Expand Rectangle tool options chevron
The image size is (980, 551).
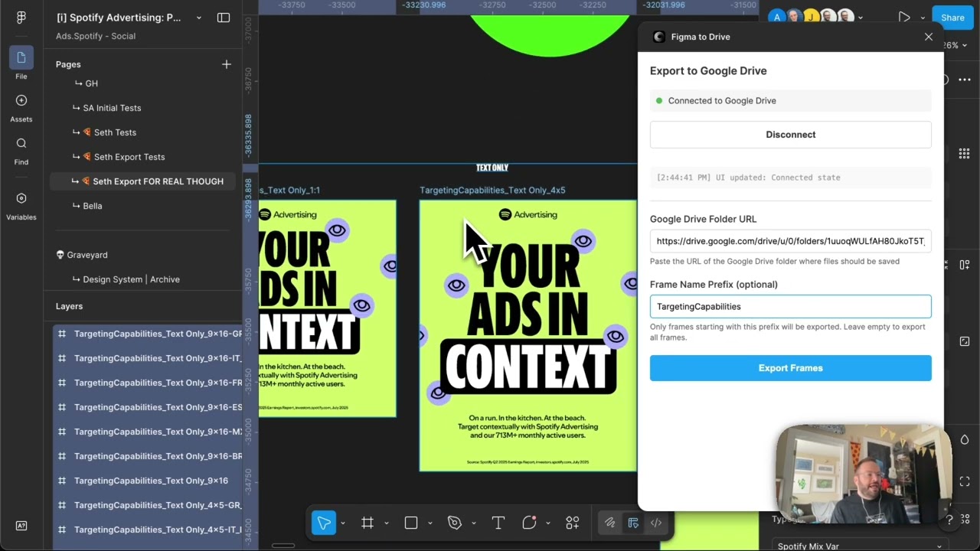(430, 523)
